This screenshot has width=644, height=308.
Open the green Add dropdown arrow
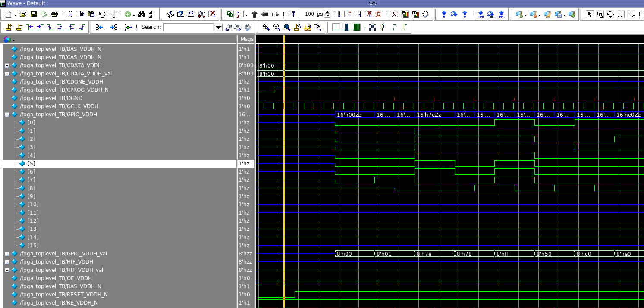pyautogui.click(x=134, y=15)
